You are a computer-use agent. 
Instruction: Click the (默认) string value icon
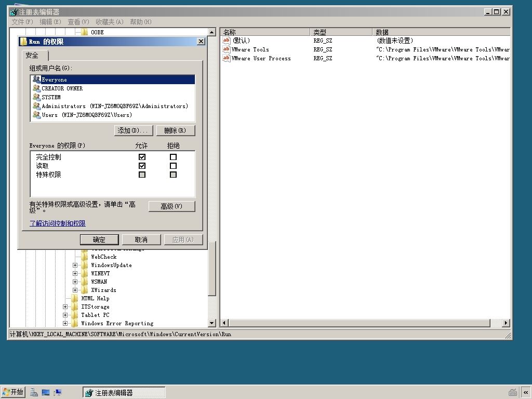coord(227,41)
